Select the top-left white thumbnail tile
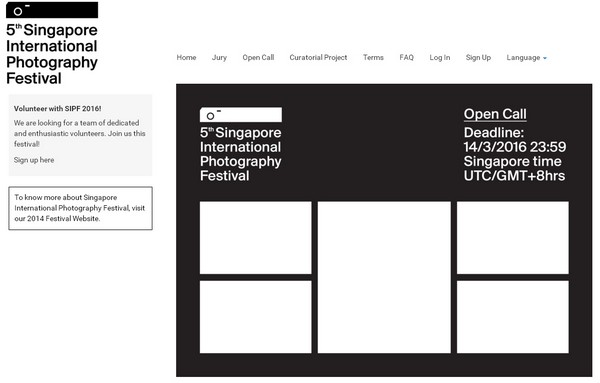600x383 pixels. click(x=256, y=238)
